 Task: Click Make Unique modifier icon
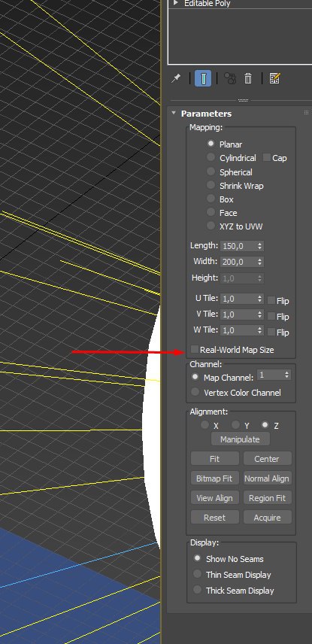coord(230,78)
